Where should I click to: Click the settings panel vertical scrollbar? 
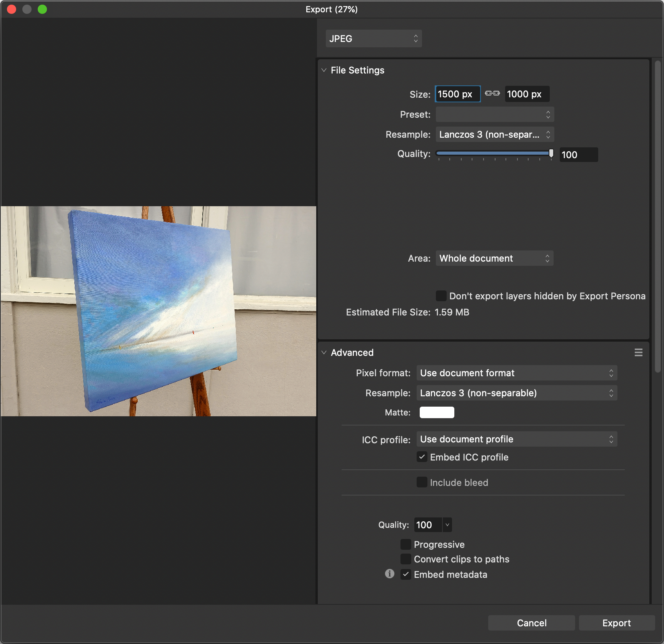pyautogui.click(x=658, y=217)
